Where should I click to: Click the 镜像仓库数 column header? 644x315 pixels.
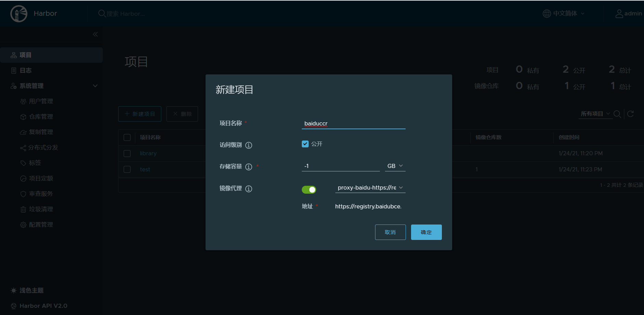click(488, 137)
